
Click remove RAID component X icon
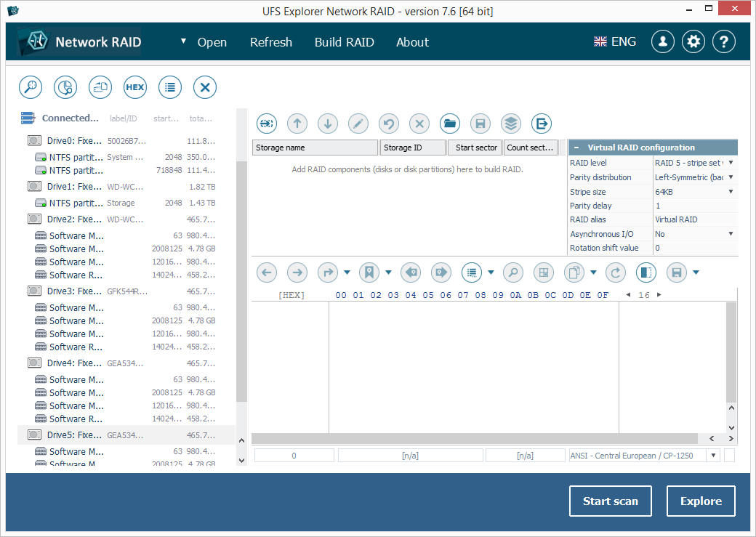[x=419, y=124]
